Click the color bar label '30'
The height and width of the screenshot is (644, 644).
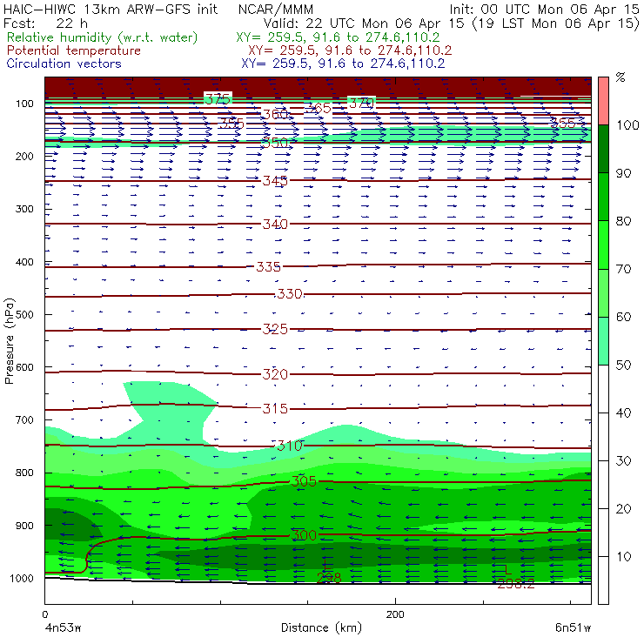pos(623,461)
